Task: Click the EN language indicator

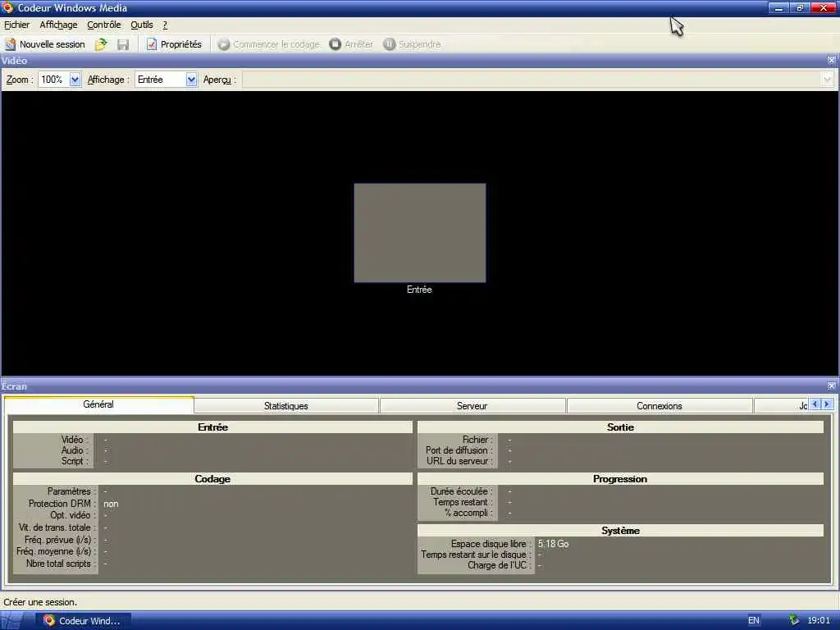Action: 754,620
